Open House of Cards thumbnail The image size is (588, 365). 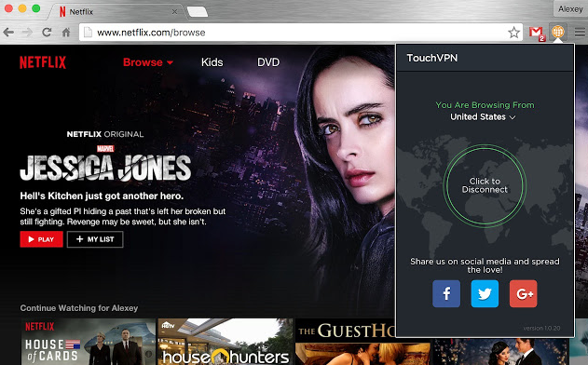(x=89, y=342)
